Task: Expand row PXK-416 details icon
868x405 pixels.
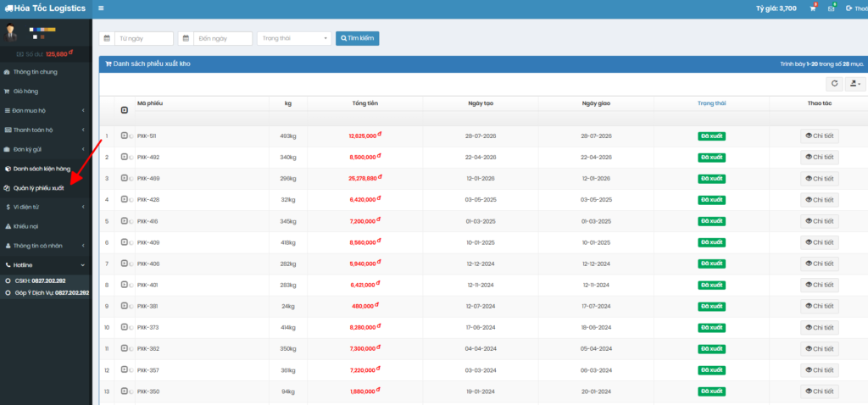Action: [125, 221]
